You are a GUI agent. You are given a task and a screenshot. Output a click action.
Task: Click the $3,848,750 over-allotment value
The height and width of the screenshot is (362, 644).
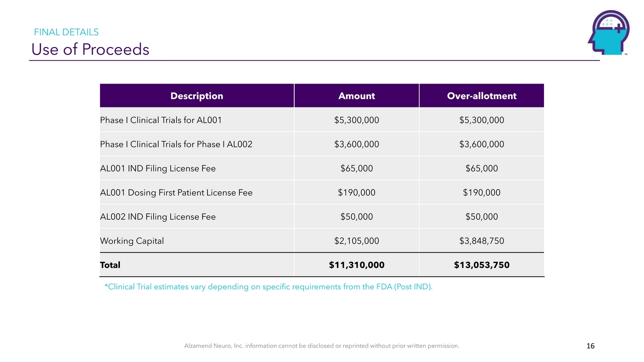(x=482, y=241)
